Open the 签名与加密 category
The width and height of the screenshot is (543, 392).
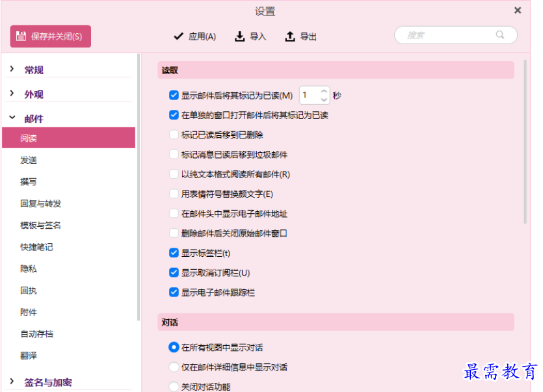coord(48,382)
